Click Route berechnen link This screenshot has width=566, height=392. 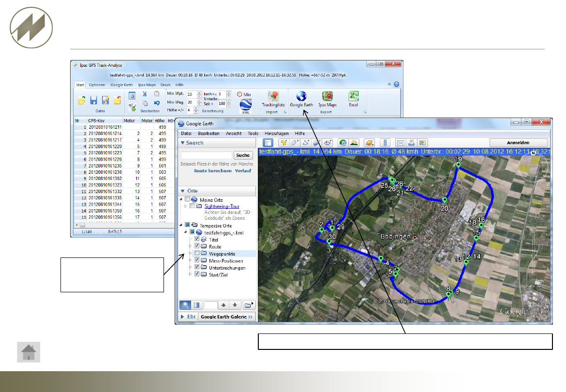(x=212, y=171)
